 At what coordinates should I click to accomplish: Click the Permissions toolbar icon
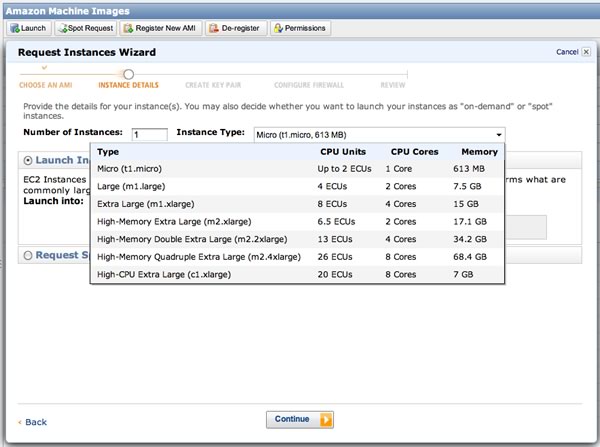pyautogui.click(x=278, y=28)
